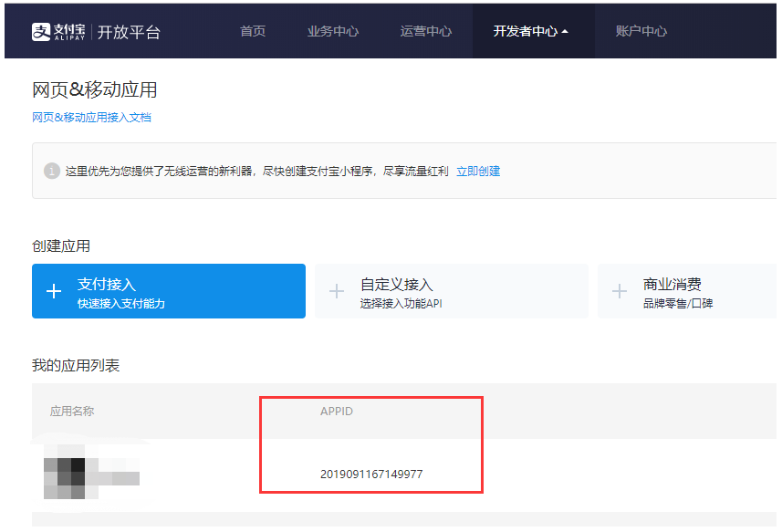This screenshot has height=532, width=782.
Task: Select APPID value 2019091167149977
Action: (x=371, y=475)
